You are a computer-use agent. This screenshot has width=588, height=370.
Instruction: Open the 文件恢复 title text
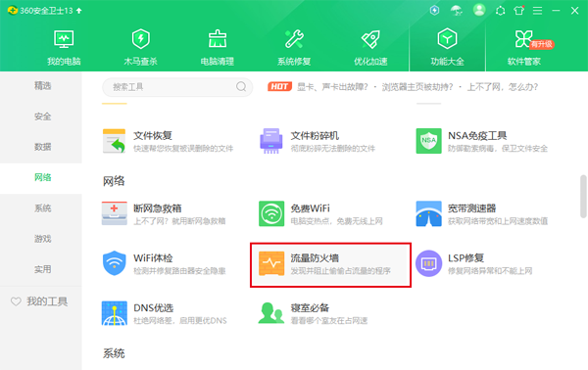coord(153,135)
